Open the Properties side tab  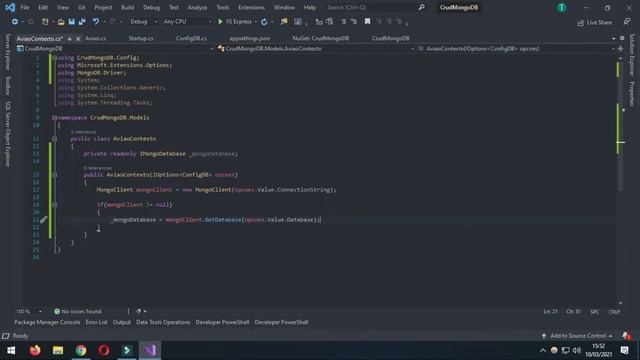pos(632,94)
